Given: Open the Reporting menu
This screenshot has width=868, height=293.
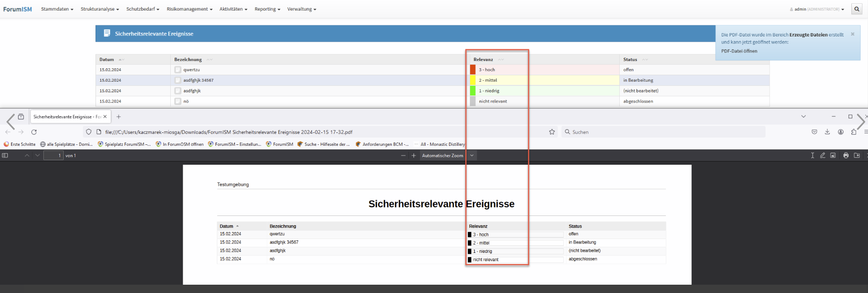Looking at the screenshot, I should (x=267, y=9).
